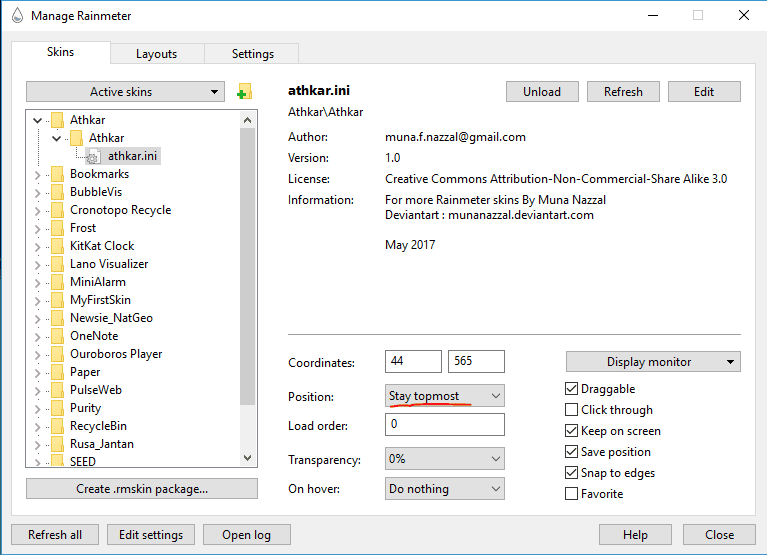The height and width of the screenshot is (555, 767).
Task: Click the MiniAlarm folder icon
Action: (57, 282)
